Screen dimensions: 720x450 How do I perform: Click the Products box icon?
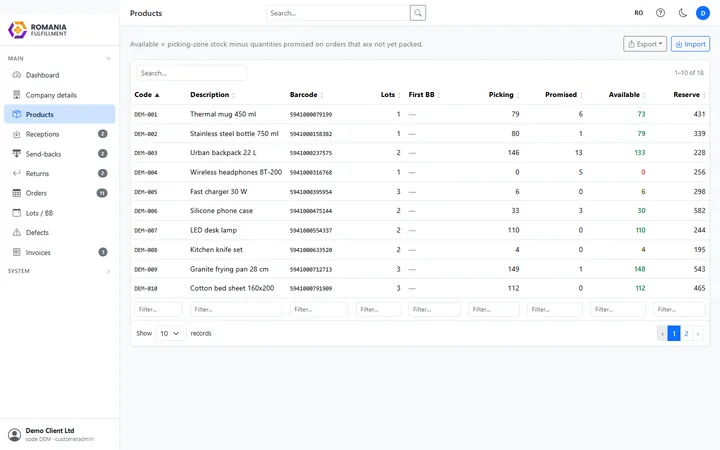pyautogui.click(x=17, y=114)
